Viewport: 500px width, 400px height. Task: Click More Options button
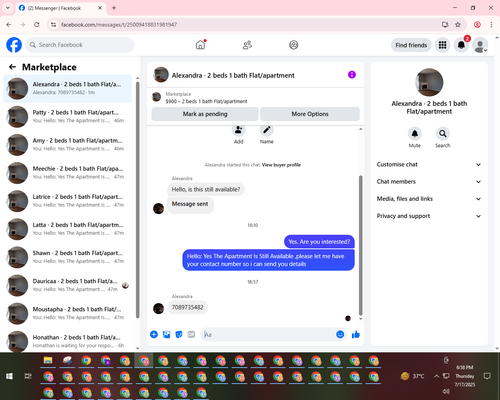pyautogui.click(x=310, y=114)
